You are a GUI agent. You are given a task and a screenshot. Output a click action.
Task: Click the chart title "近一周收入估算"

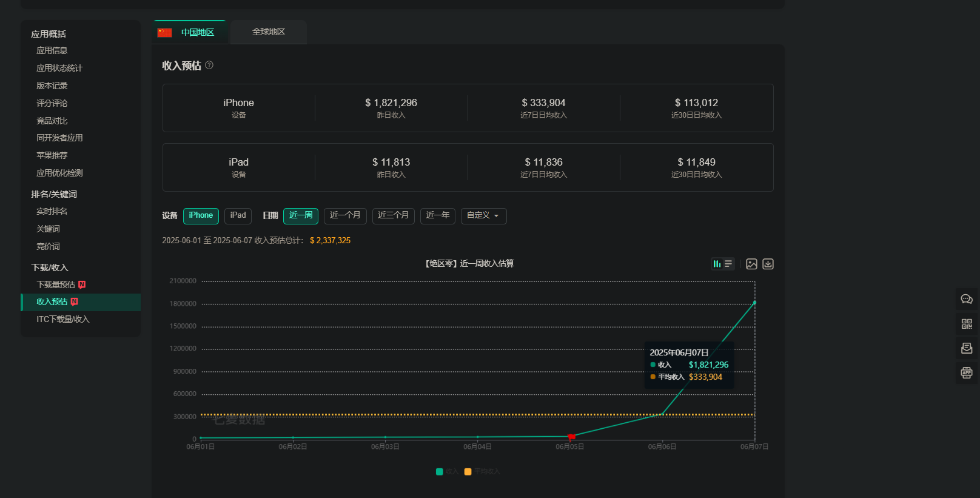click(x=487, y=264)
